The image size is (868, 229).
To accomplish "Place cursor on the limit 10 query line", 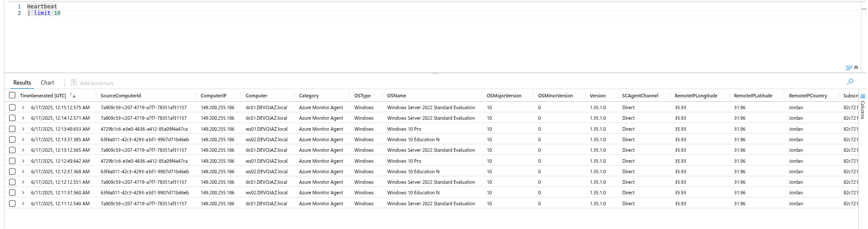I will pos(44,13).
